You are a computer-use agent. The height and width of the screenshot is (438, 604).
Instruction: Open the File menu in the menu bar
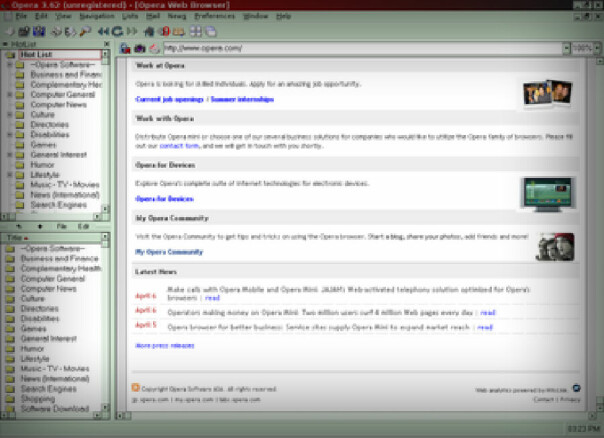click(x=22, y=17)
